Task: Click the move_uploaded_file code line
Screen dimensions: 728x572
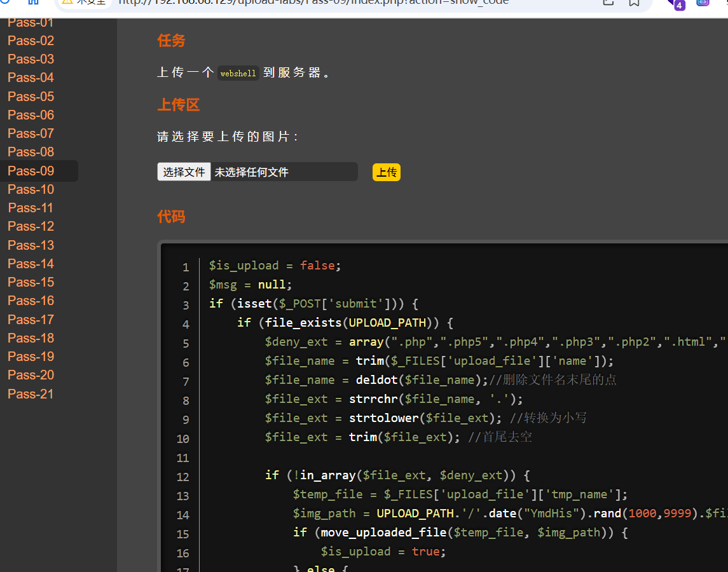Action: [x=460, y=533]
